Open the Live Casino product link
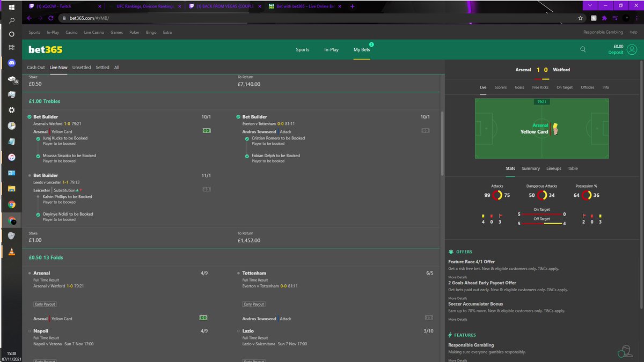The image size is (644, 362). coord(94,32)
